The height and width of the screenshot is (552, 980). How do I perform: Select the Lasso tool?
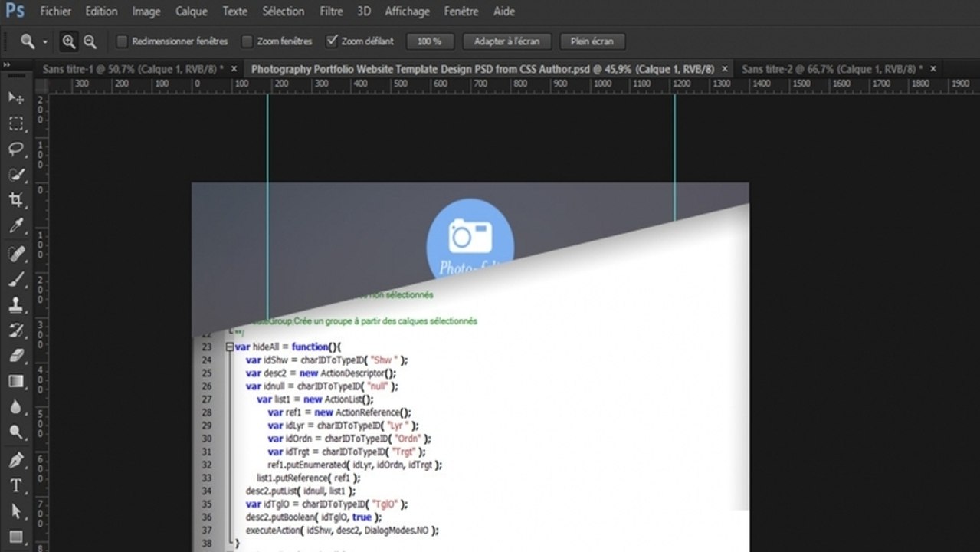16,149
